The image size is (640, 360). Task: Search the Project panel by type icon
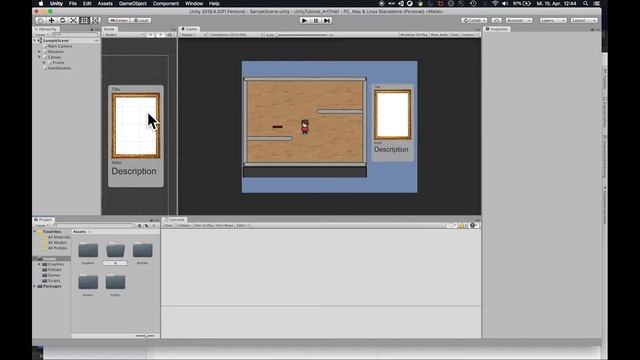[139, 225]
